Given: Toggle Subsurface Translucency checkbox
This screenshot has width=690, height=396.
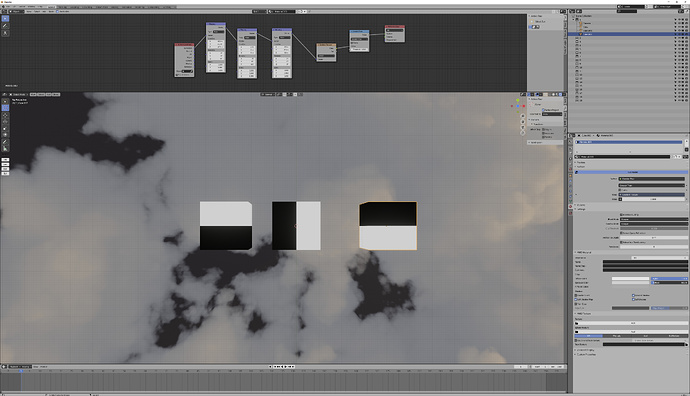Looking at the screenshot, I should [x=621, y=242].
